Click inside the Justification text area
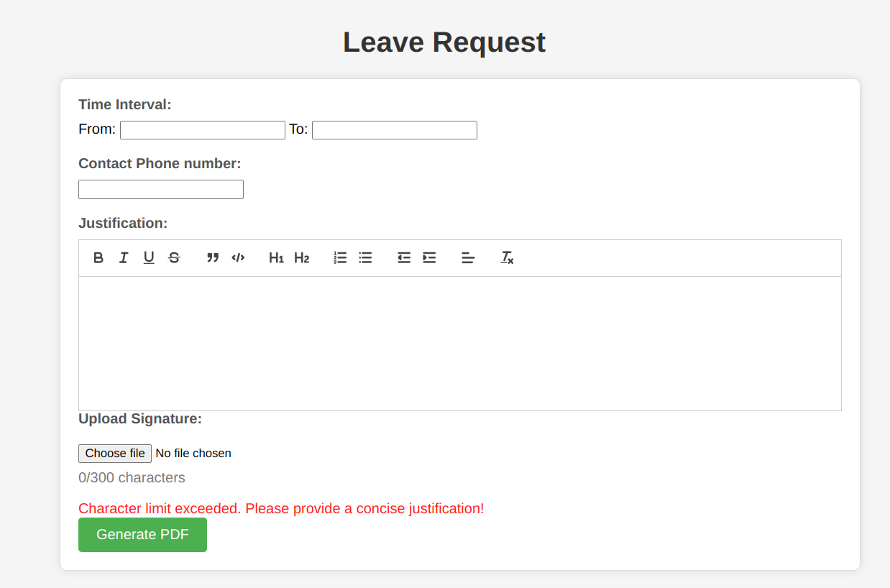890x588 pixels. coord(460,344)
